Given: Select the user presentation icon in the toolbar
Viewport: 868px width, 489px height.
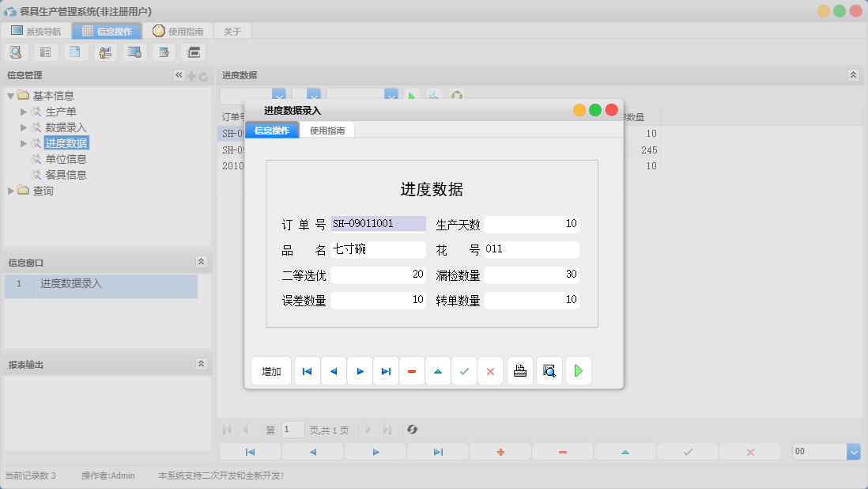Looking at the screenshot, I should click(105, 51).
